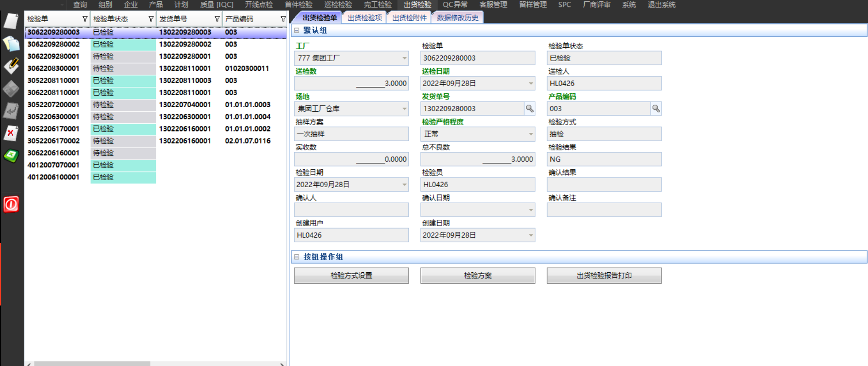
Task: Switch to the 出货检验项 tab
Action: (x=365, y=18)
